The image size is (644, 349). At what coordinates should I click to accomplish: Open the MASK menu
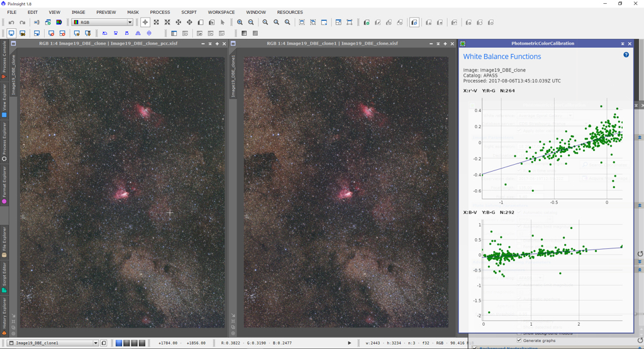coord(133,13)
